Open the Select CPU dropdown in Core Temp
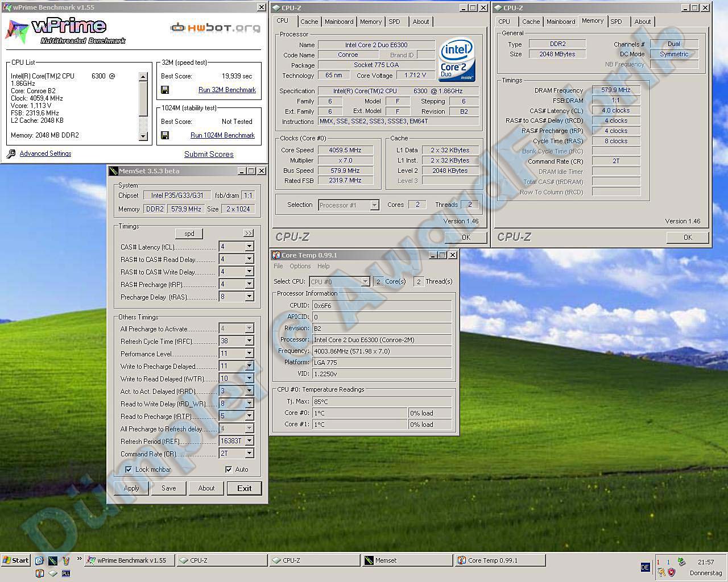This screenshot has height=582, width=728. 365,281
